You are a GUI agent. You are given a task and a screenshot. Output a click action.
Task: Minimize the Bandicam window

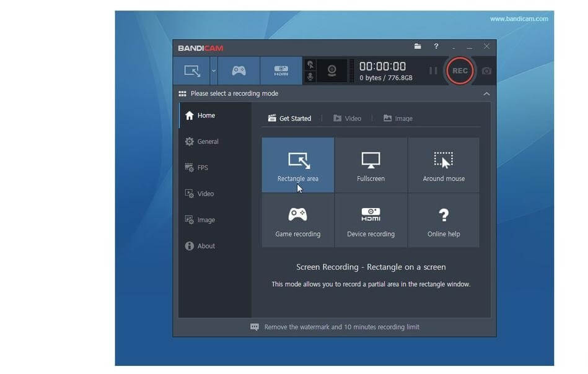pyautogui.click(x=469, y=47)
